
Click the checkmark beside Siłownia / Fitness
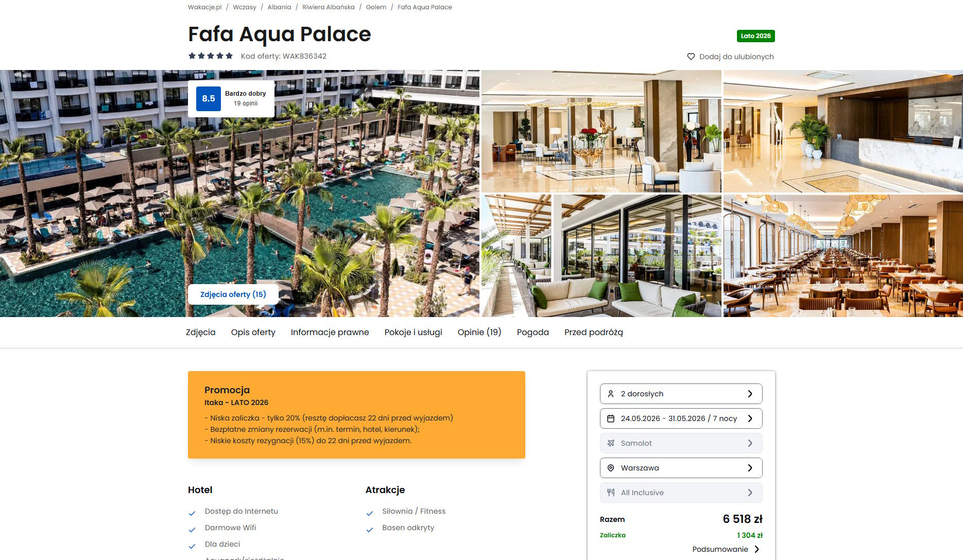pos(370,513)
